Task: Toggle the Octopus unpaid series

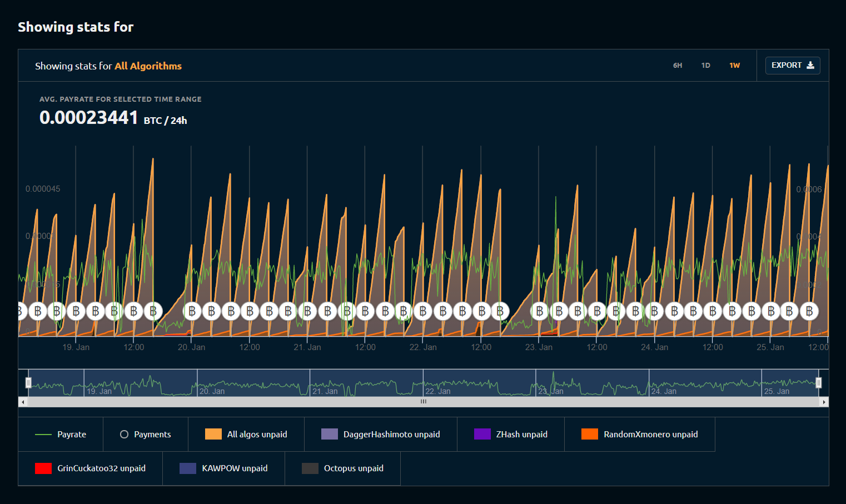Action: (343, 468)
